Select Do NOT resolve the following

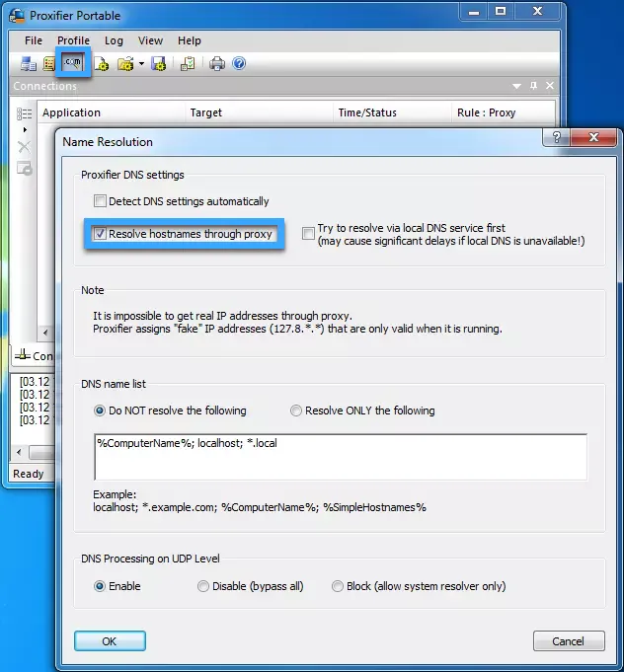(x=100, y=411)
